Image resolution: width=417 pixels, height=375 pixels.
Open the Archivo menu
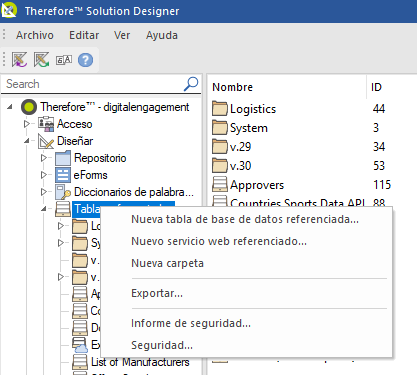click(35, 35)
